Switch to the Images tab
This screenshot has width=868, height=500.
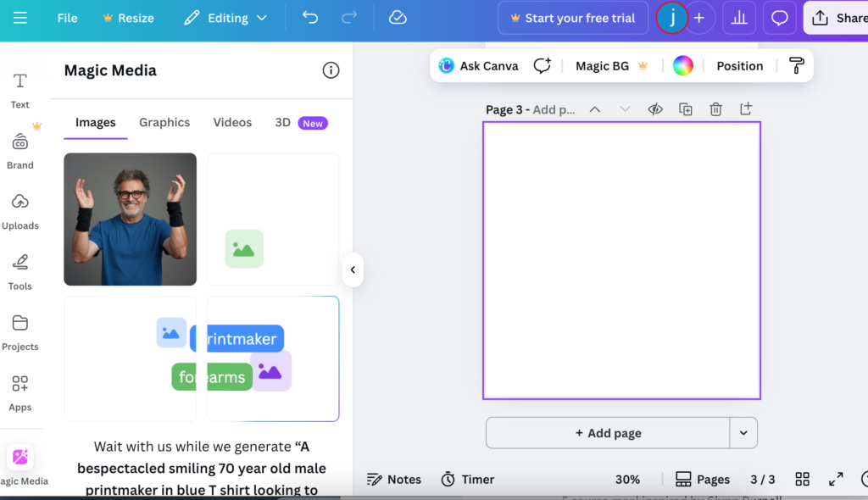pos(95,122)
